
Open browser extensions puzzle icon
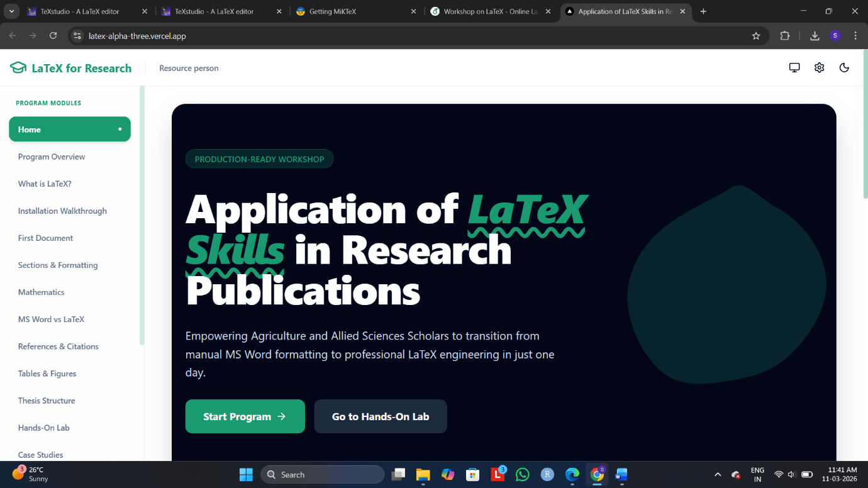[785, 36]
